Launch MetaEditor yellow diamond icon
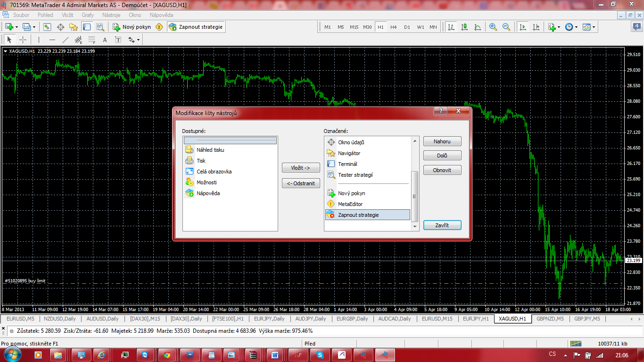Image resolution: width=644 pixels, height=362 pixels. point(159,27)
